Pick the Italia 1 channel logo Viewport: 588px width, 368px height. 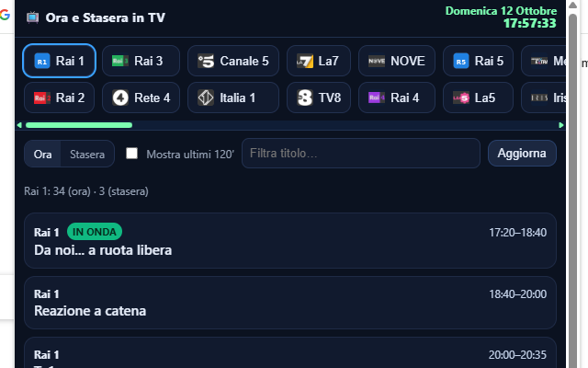pos(206,97)
